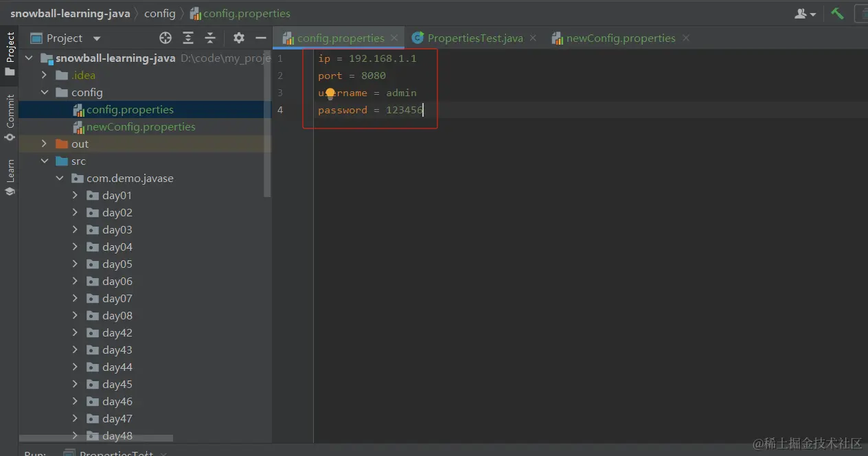The height and width of the screenshot is (456, 868).
Task: Click config.properties in the breadcrumb path
Action: click(x=240, y=14)
